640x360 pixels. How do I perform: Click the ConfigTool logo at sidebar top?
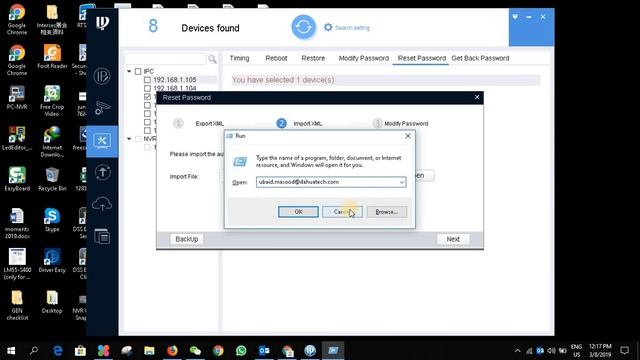pos(102,23)
